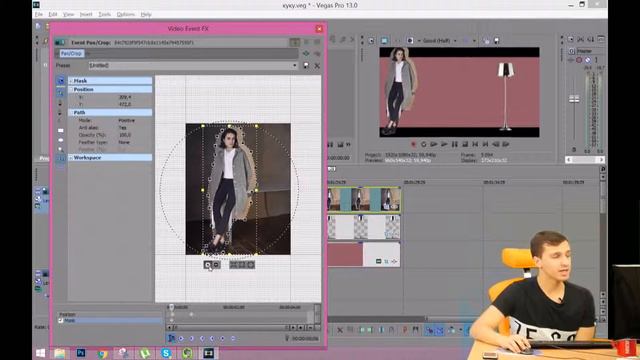Collapse the Path section

pyautogui.click(x=71, y=112)
